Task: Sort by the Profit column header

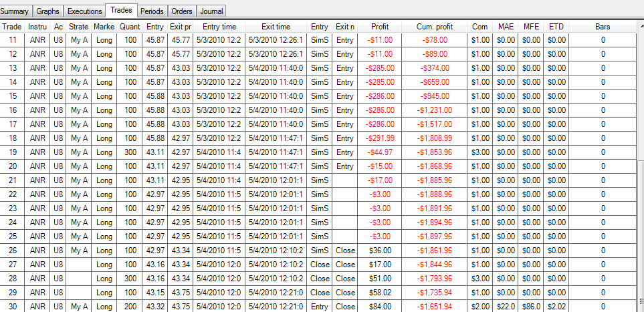Action: click(x=380, y=27)
